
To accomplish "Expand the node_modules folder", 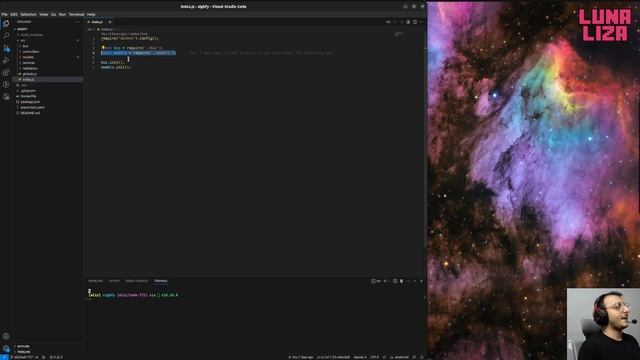I will [x=32, y=35].
